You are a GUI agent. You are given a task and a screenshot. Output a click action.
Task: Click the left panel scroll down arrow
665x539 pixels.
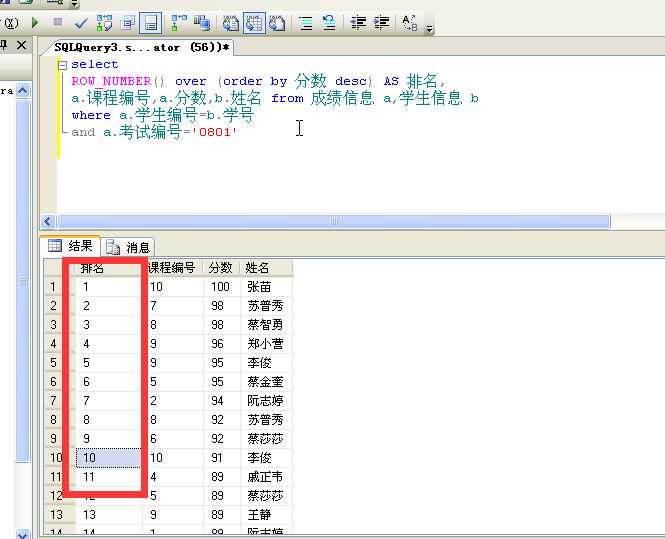tap(23, 533)
